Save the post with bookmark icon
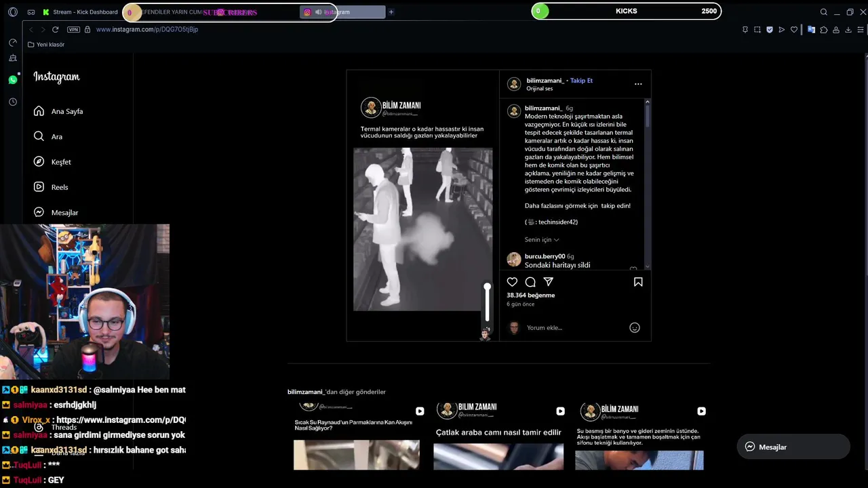The image size is (868, 488). tap(638, 282)
